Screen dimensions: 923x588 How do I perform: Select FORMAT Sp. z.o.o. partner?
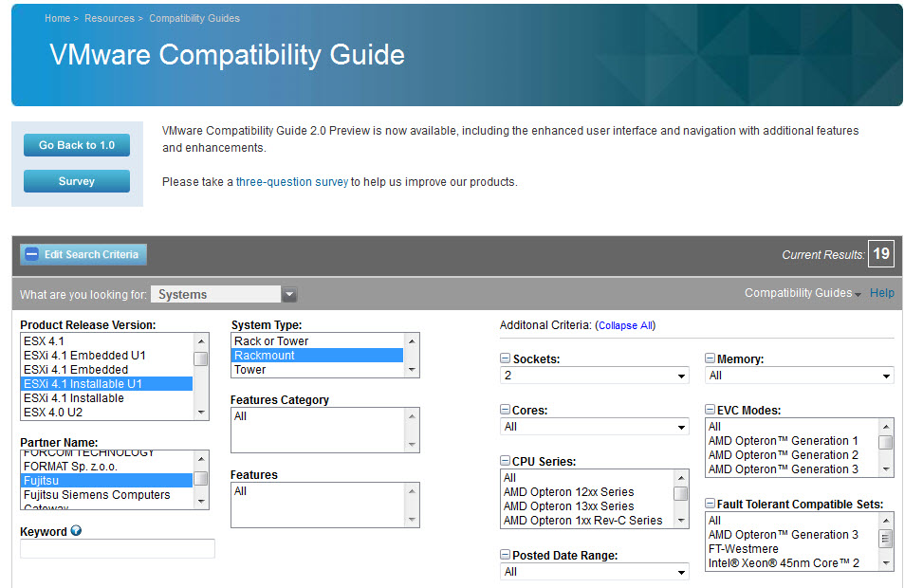pyautogui.click(x=106, y=467)
